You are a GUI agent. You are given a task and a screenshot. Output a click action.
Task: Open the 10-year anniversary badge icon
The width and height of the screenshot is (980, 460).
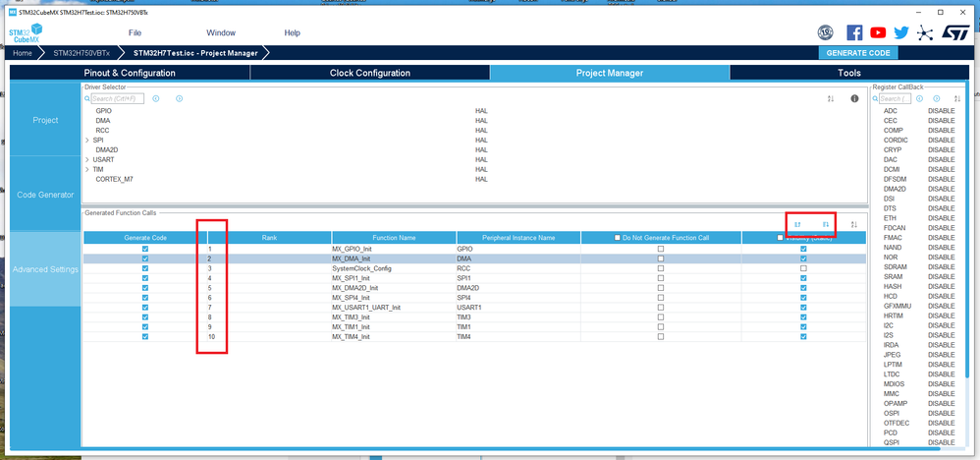(826, 32)
